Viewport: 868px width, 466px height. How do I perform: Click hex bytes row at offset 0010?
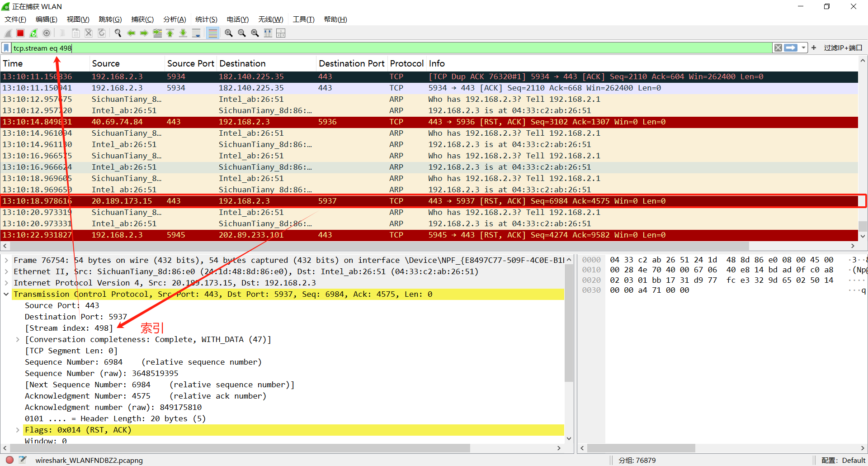[x=722, y=270]
